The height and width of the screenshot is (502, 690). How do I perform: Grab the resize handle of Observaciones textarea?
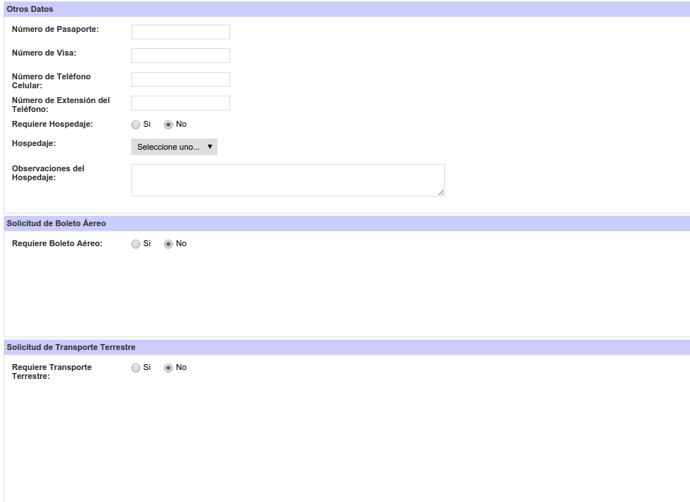pos(440,192)
